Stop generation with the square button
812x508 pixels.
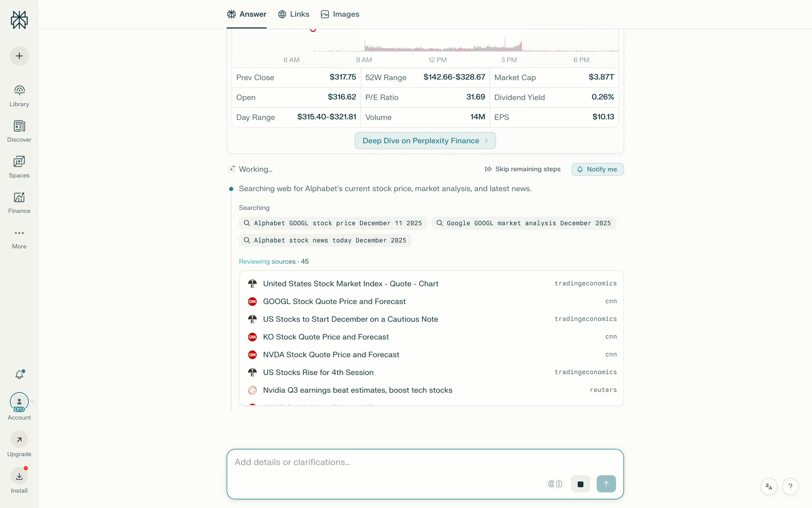580,484
